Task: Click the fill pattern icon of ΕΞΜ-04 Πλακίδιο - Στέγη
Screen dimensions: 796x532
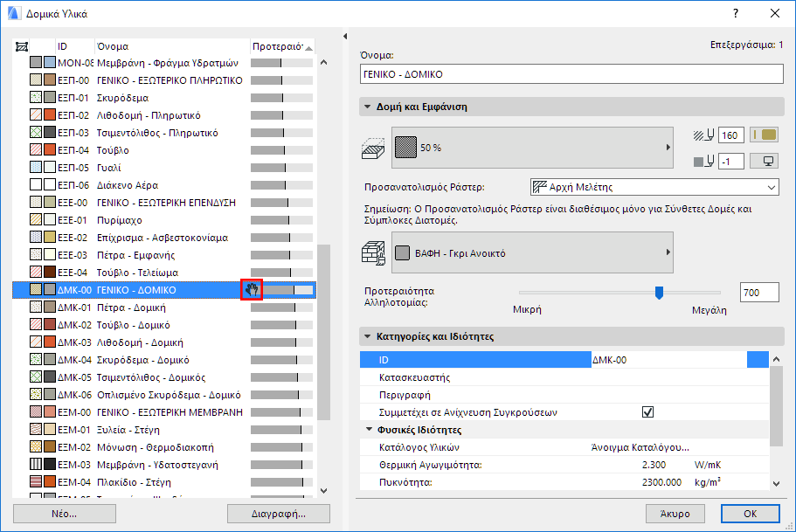Action: click(x=36, y=482)
